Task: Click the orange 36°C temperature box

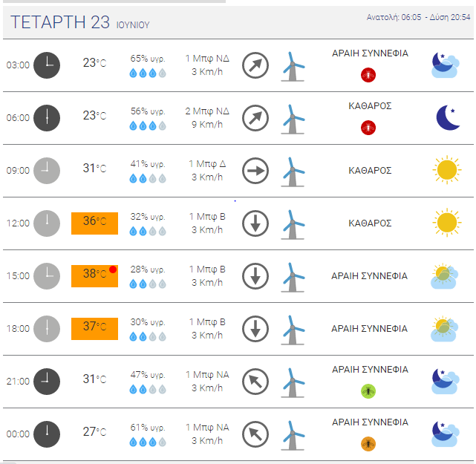Action: (95, 223)
